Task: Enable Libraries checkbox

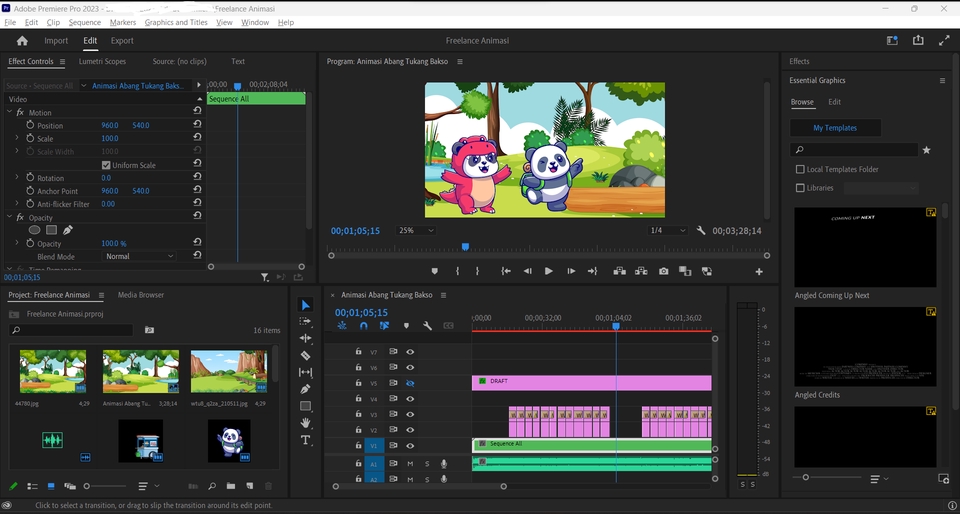Action: 800,188
